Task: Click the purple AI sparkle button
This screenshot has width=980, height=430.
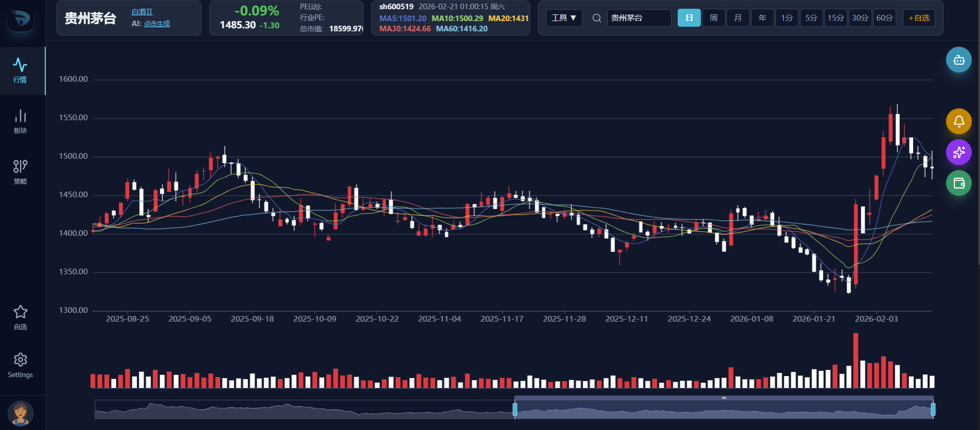Action: [959, 152]
